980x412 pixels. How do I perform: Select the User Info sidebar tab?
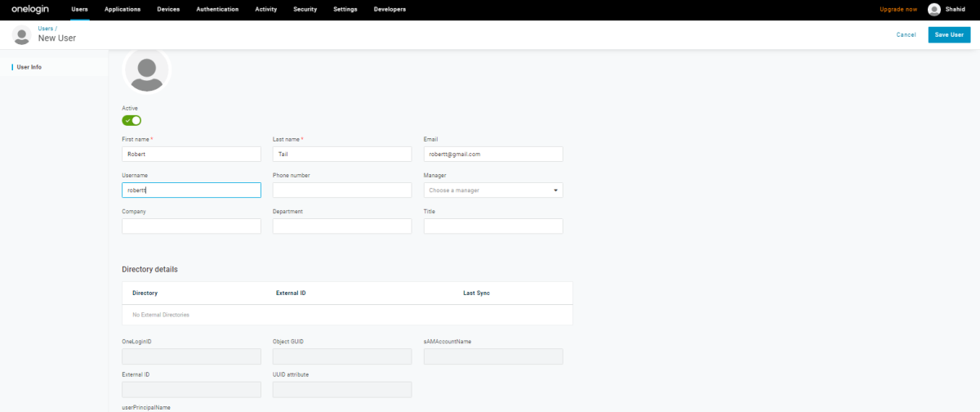(29, 67)
